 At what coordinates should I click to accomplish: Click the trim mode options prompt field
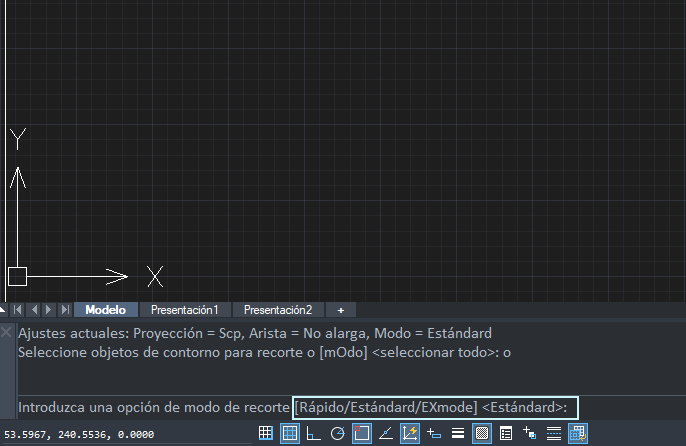(x=435, y=407)
